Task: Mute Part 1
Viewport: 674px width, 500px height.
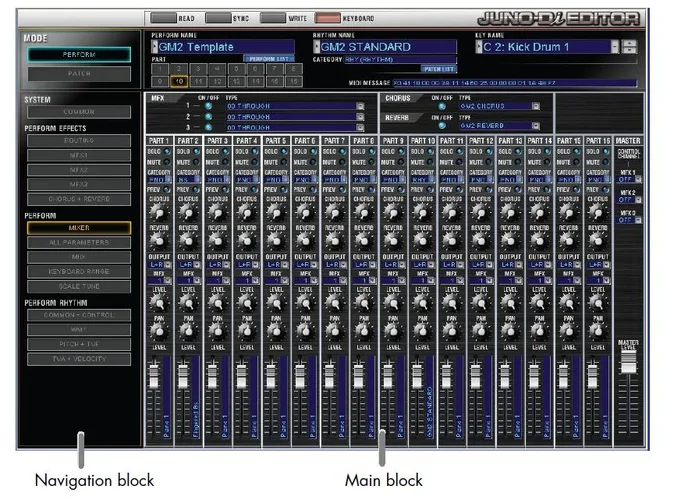Action: 167,162
